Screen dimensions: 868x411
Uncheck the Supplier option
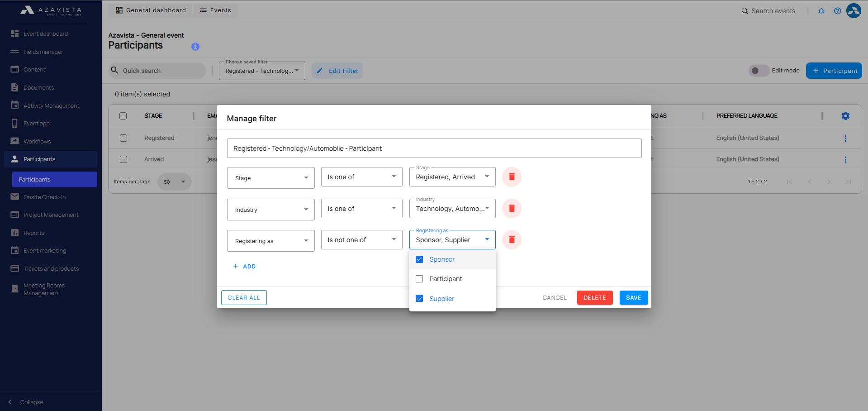[x=419, y=299]
